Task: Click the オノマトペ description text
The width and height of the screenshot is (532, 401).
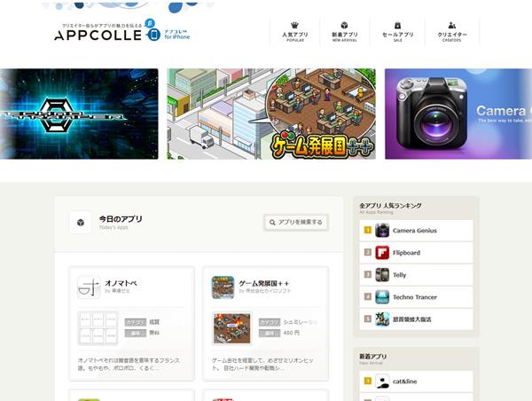Action: tap(129, 364)
